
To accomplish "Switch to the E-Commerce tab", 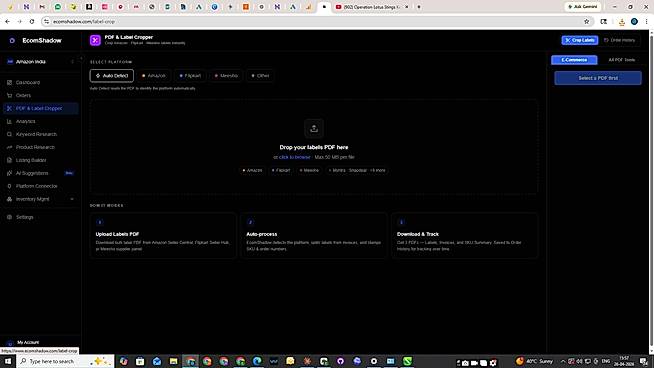I will pos(574,60).
